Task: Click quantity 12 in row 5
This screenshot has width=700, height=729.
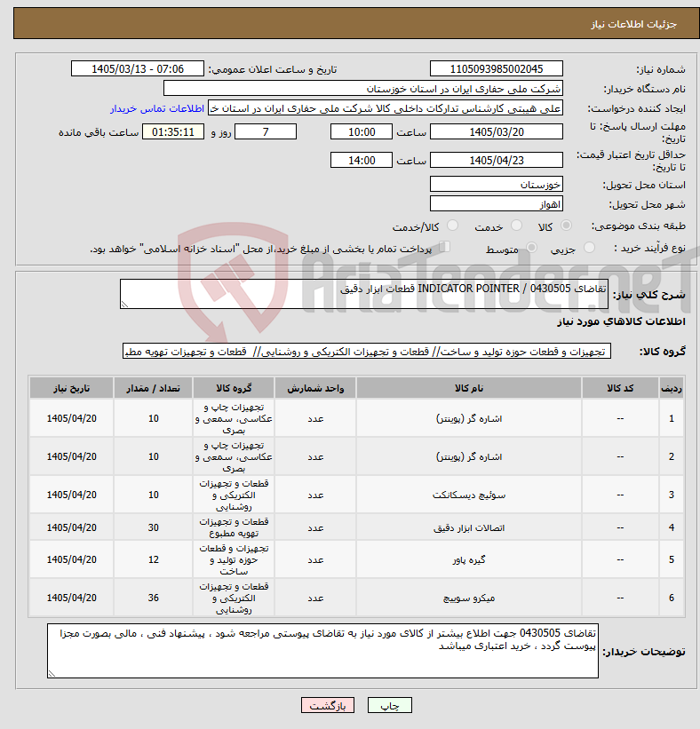Action: [x=154, y=559]
